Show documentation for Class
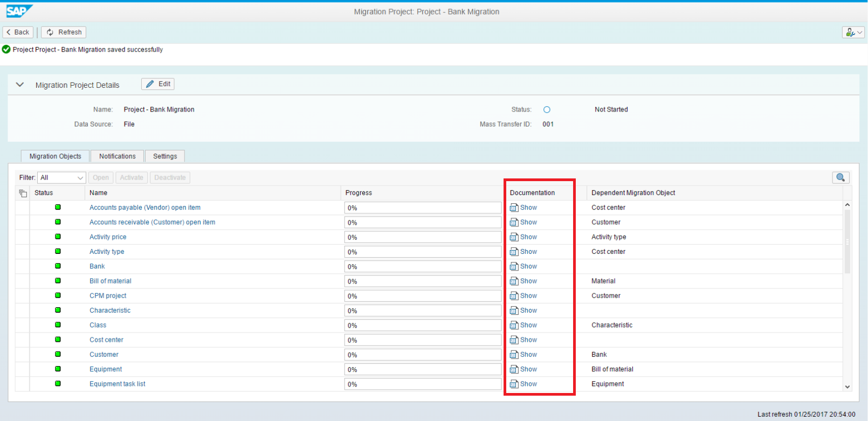 pyautogui.click(x=523, y=325)
